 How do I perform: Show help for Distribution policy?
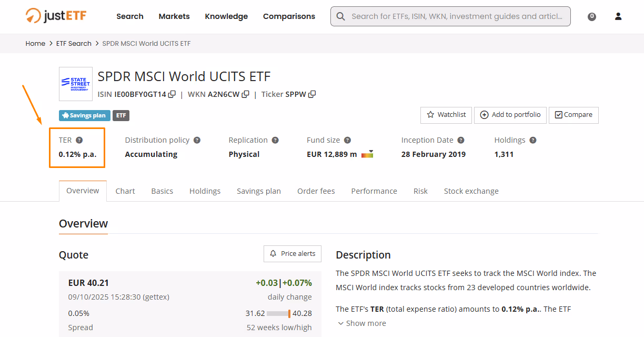tap(197, 140)
